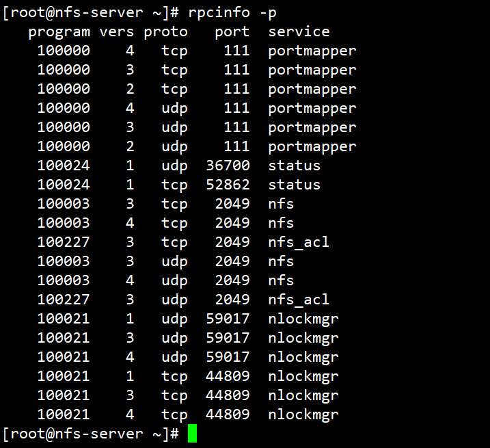Click the 'program' column header

pyautogui.click(x=59, y=31)
